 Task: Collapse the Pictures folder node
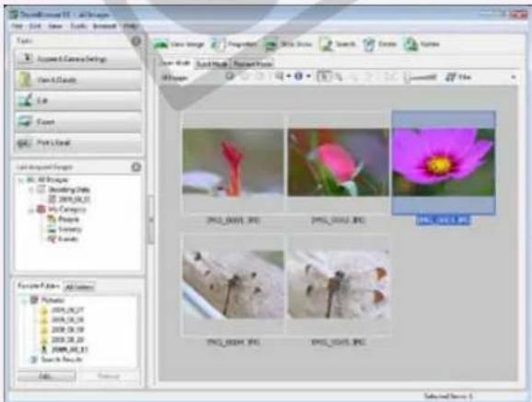click(24, 300)
